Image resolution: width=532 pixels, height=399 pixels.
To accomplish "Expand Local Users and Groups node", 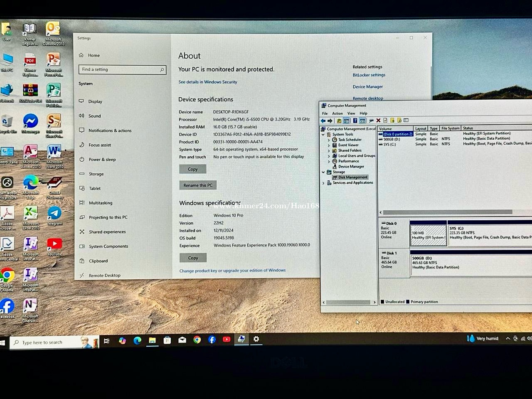I will point(329,156).
